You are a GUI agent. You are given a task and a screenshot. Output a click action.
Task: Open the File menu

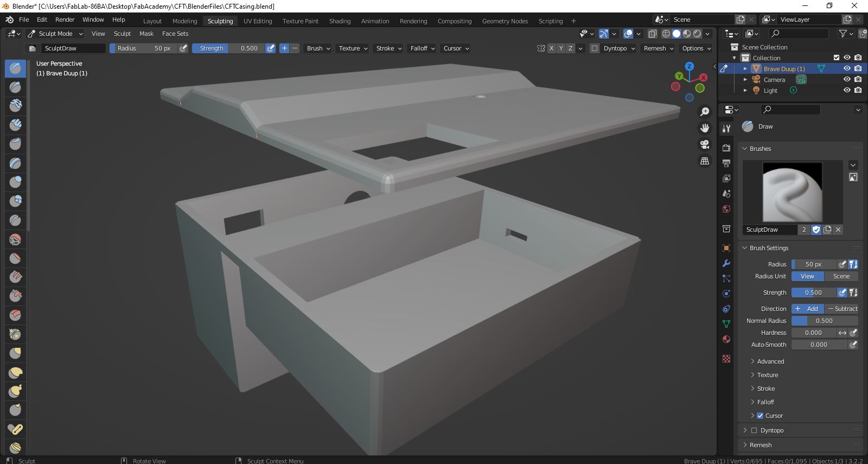[24, 20]
